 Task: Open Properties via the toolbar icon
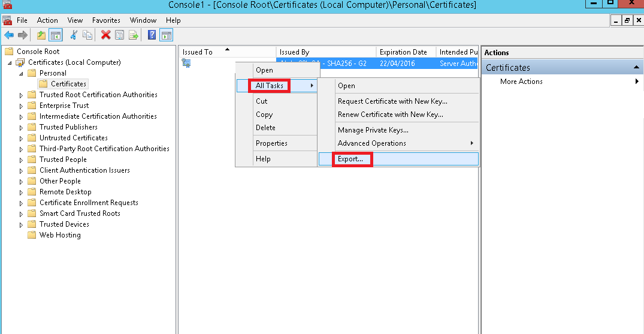(119, 35)
